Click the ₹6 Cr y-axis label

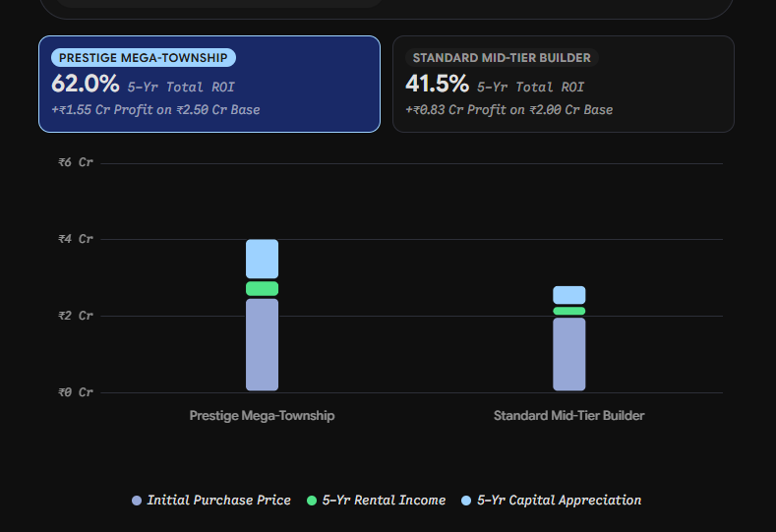tap(76, 162)
